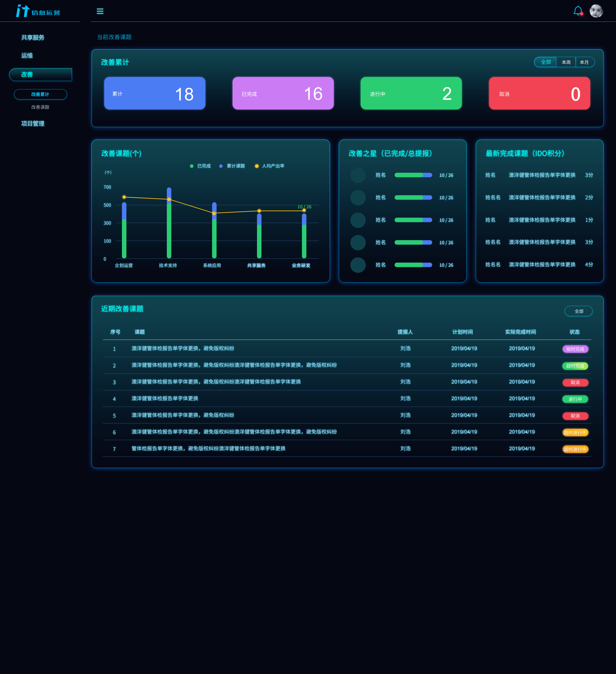Expand 运维 sidebar menu

coord(27,56)
